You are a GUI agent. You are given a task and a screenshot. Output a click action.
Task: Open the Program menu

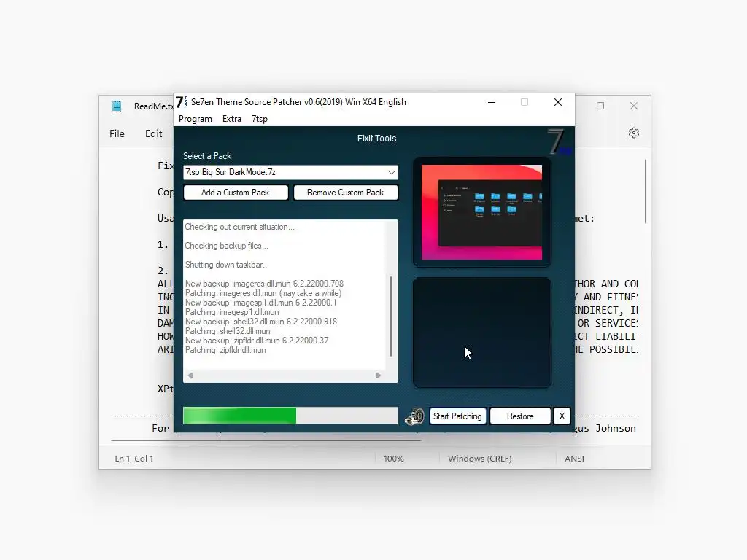click(195, 119)
